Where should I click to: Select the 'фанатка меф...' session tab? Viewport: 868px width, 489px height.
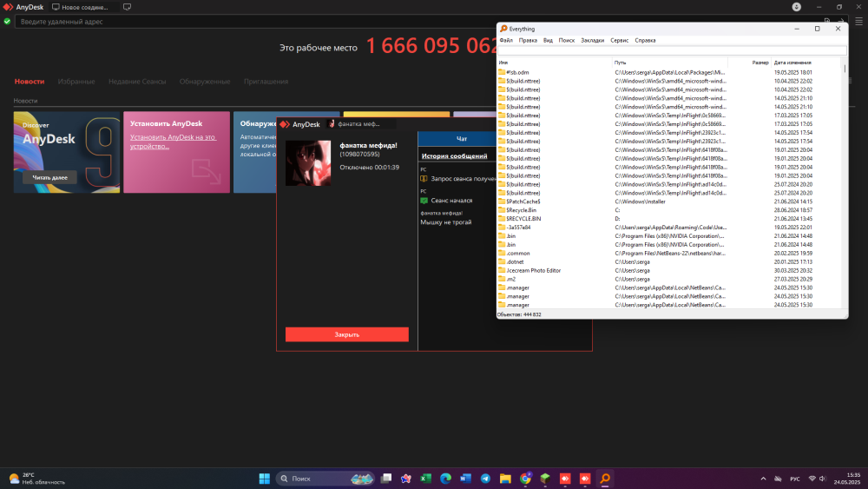click(x=359, y=124)
